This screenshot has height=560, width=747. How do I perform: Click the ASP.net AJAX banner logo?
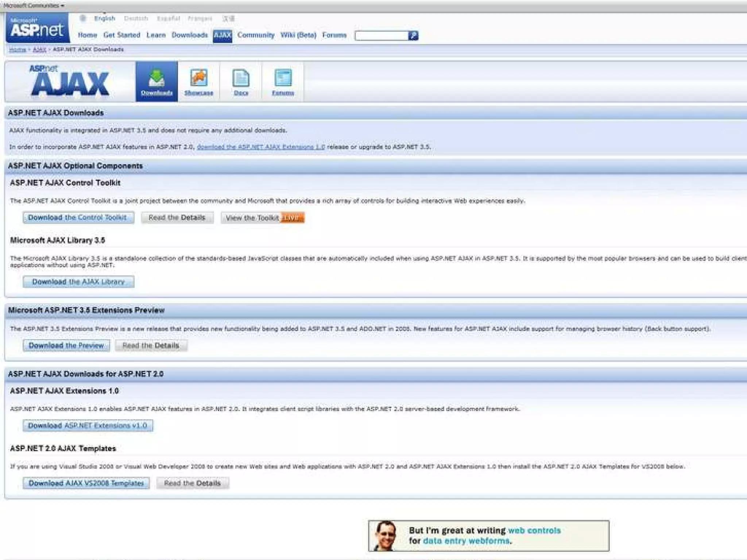[70, 81]
